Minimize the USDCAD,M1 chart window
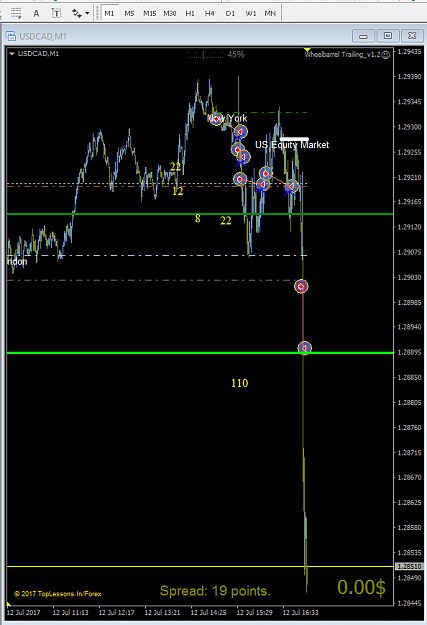The image size is (427, 625). click(x=363, y=36)
